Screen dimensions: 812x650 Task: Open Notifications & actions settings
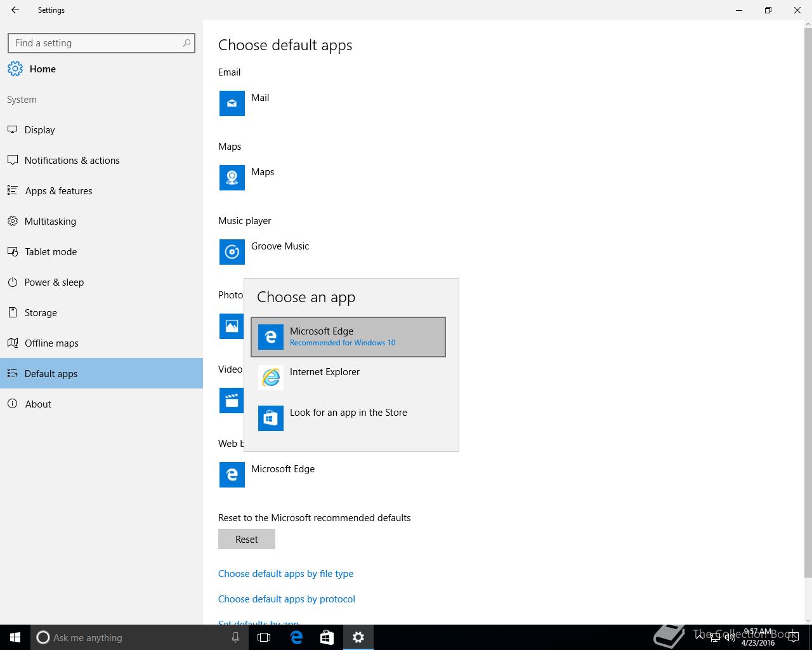pos(101,161)
